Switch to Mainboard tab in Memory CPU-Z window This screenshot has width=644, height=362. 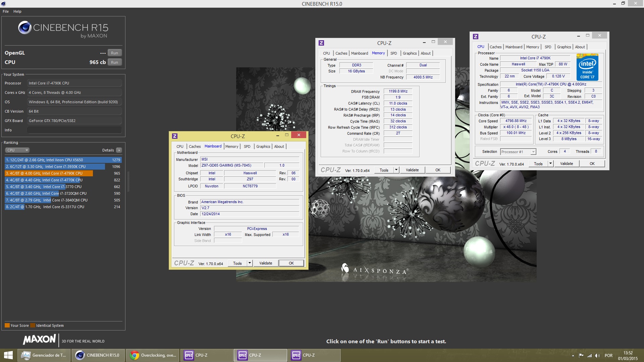tap(360, 53)
